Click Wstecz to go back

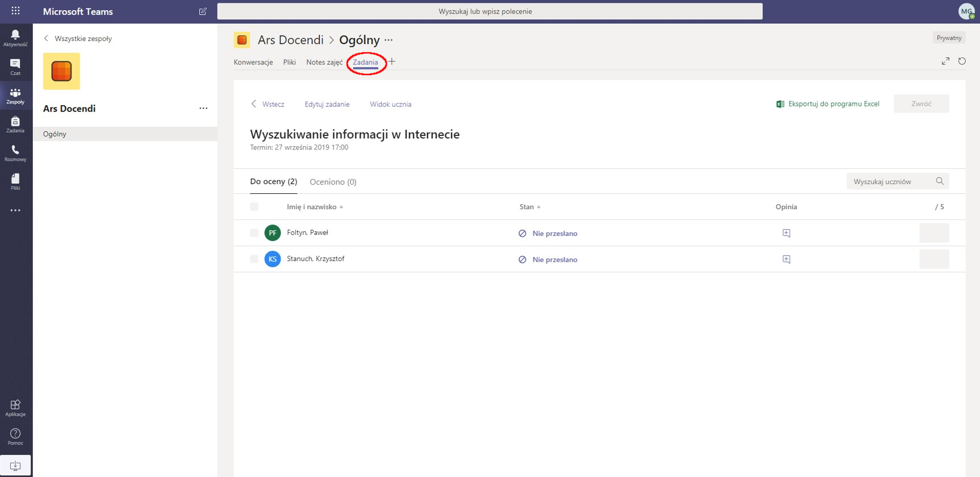coord(268,104)
